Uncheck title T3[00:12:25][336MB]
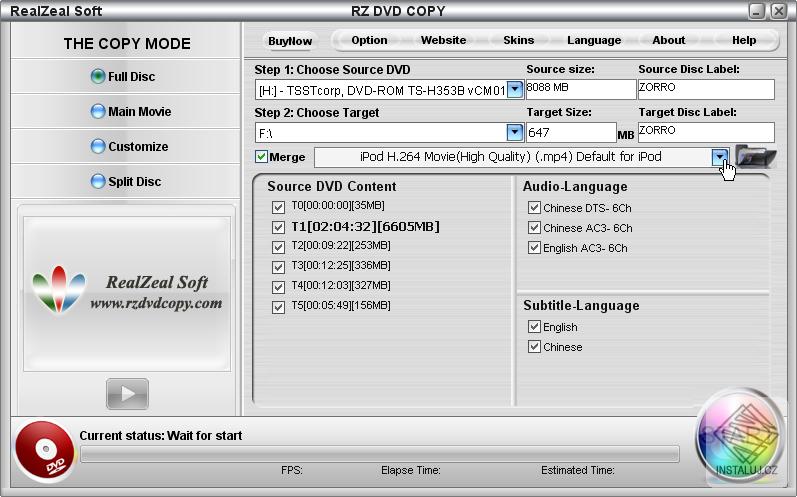This screenshot has width=797, height=497. pyautogui.click(x=278, y=267)
